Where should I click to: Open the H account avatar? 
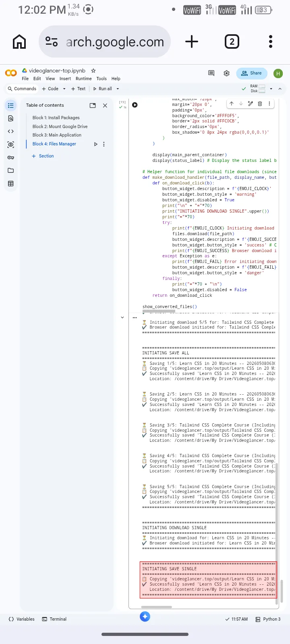278,73
